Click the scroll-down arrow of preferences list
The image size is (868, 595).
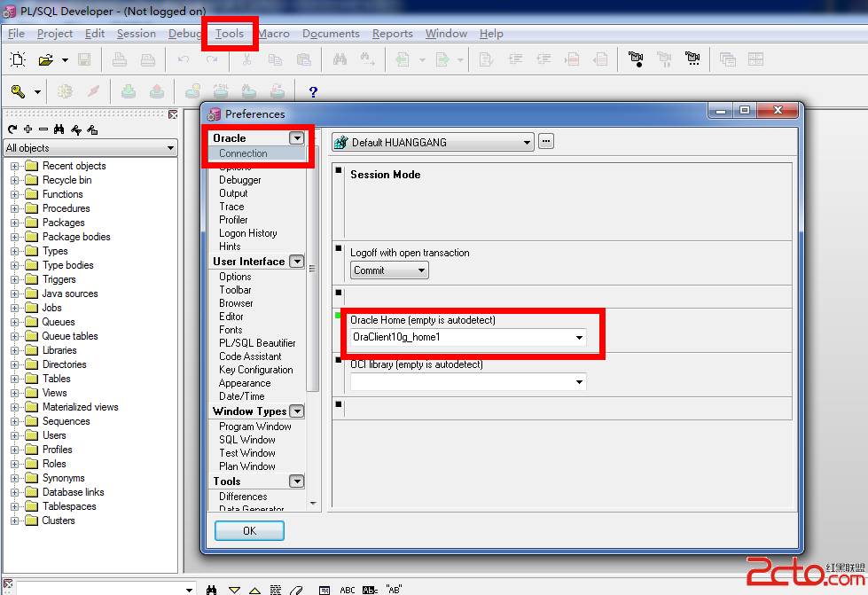pyautogui.click(x=313, y=503)
